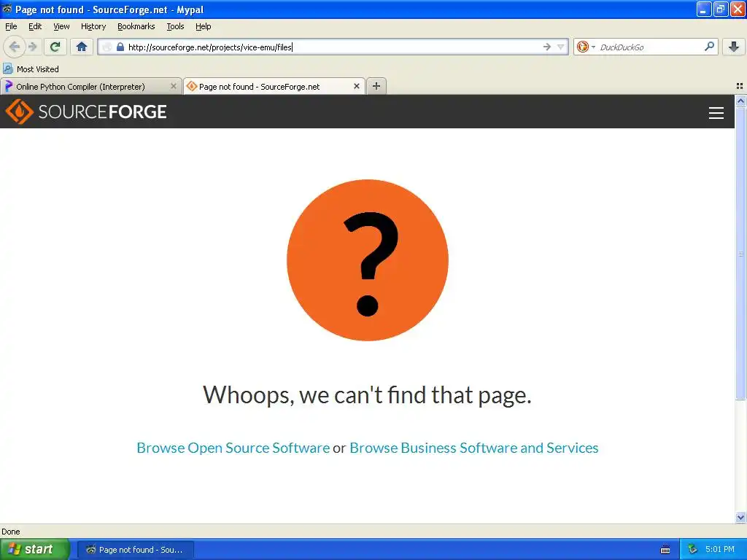Screen dimensions: 747x560
Task: Click the orange question mark image
Action: tap(368, 260)
